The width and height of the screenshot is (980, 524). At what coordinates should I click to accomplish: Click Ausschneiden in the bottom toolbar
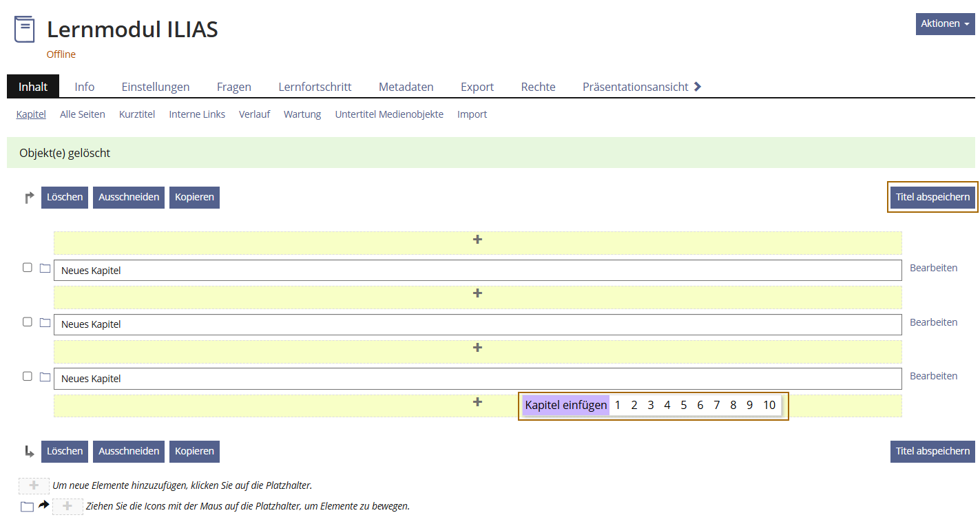tap(129, 451)
